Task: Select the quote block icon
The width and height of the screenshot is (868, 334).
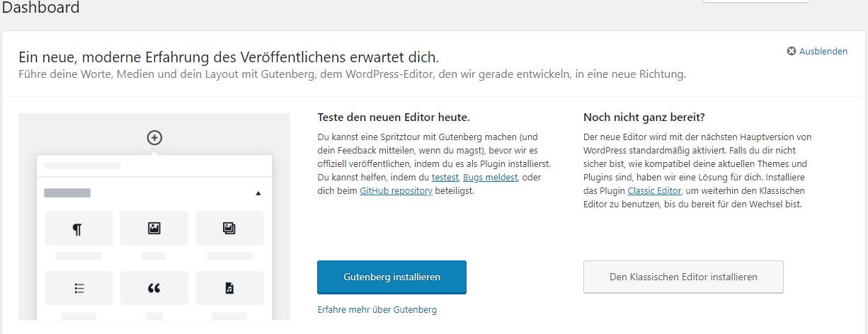Action: click(154, 288)
